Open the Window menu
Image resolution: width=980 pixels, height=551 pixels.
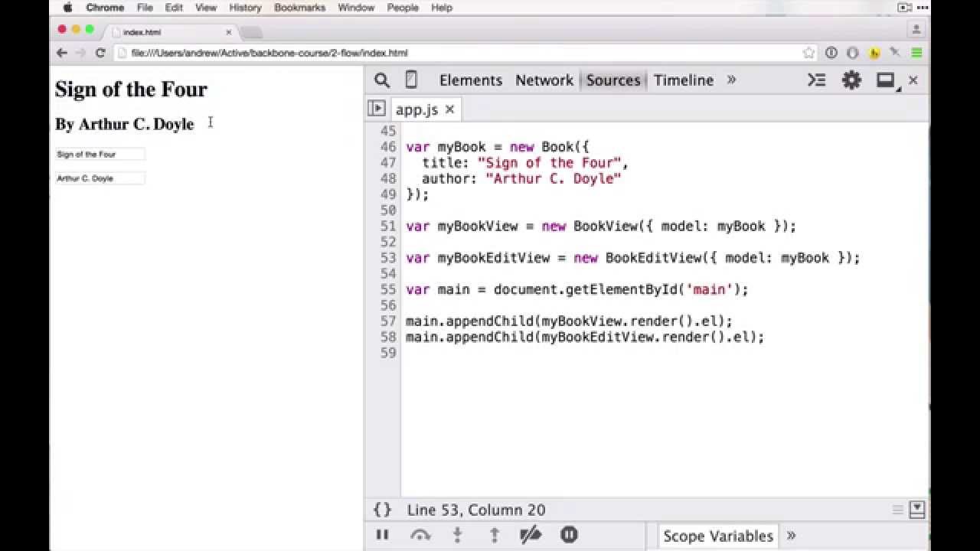(356, 8)
